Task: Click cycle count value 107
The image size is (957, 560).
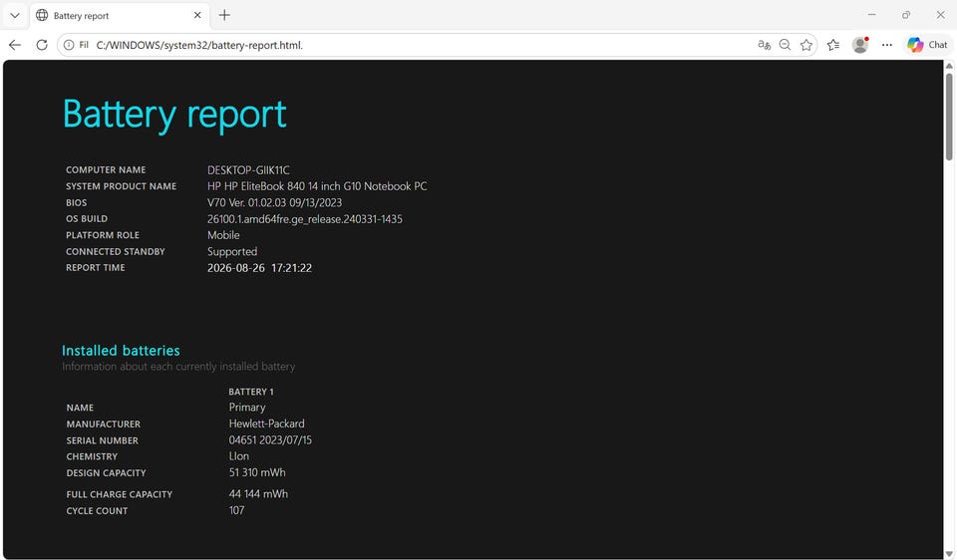Action: pyautogui.click(x=237, y=510)
